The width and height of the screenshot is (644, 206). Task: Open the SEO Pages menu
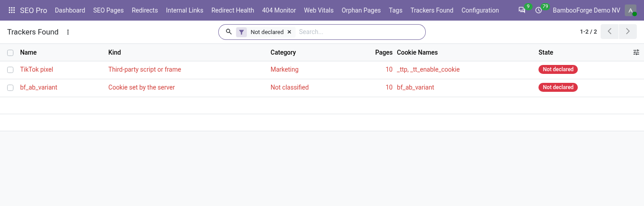click(x=108, y=10)
